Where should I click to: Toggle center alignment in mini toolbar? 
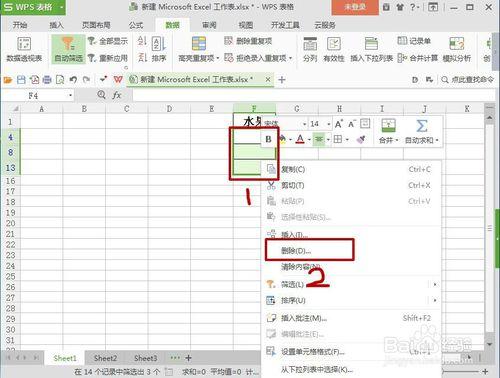pos(319,139)
